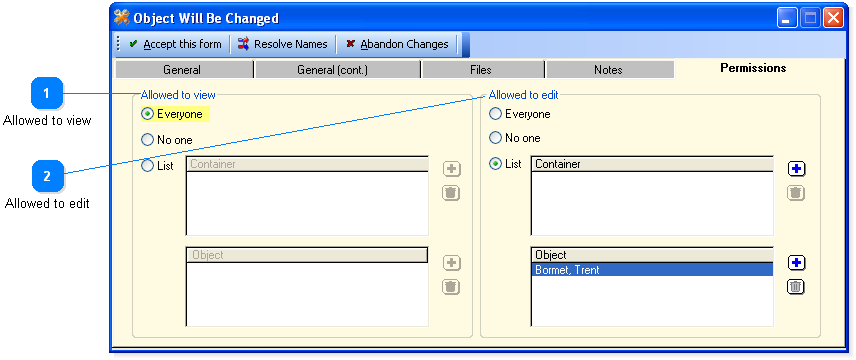Viewport: 856px width, 360px height.
Task: Click Container header in Allowed to edit list
Action: 652,164
